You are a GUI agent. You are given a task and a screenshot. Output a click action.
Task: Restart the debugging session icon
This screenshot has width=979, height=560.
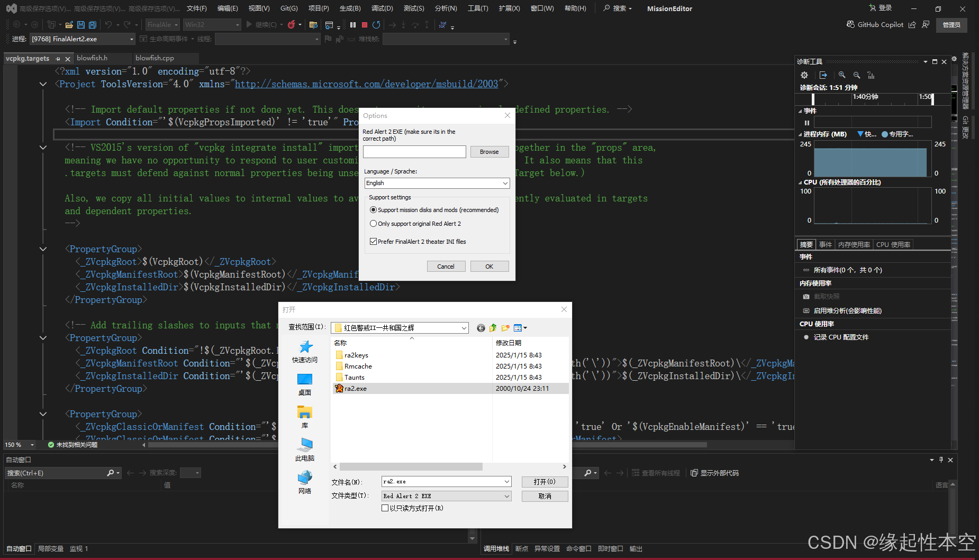pyautogui.click(x=376, y=25)
